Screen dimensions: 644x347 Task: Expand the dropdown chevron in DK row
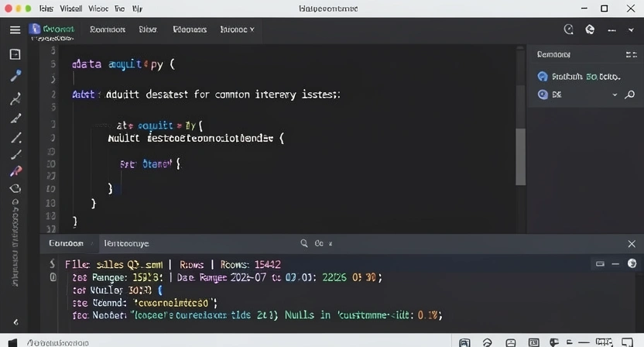[615, 95]
